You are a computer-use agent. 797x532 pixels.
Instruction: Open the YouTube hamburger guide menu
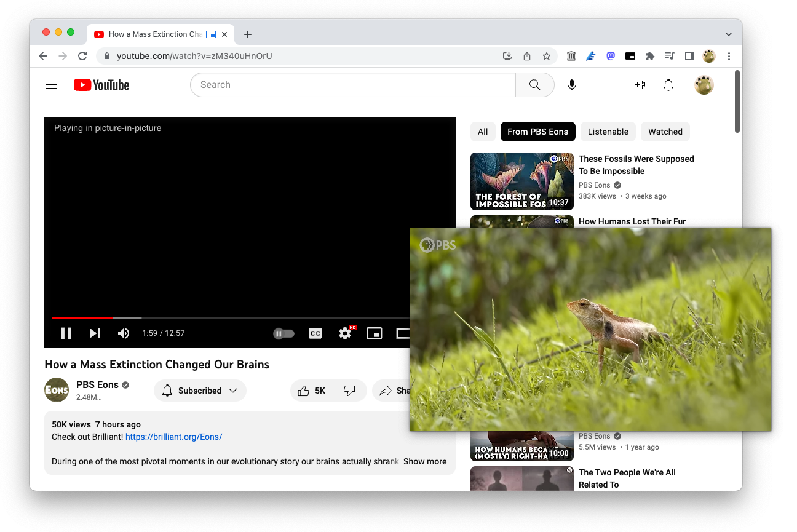coord(52,85)
